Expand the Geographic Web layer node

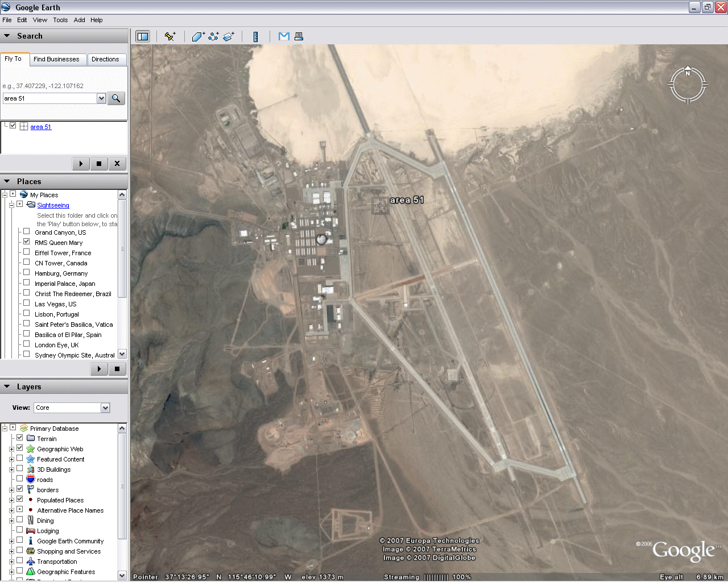[11, 449]
